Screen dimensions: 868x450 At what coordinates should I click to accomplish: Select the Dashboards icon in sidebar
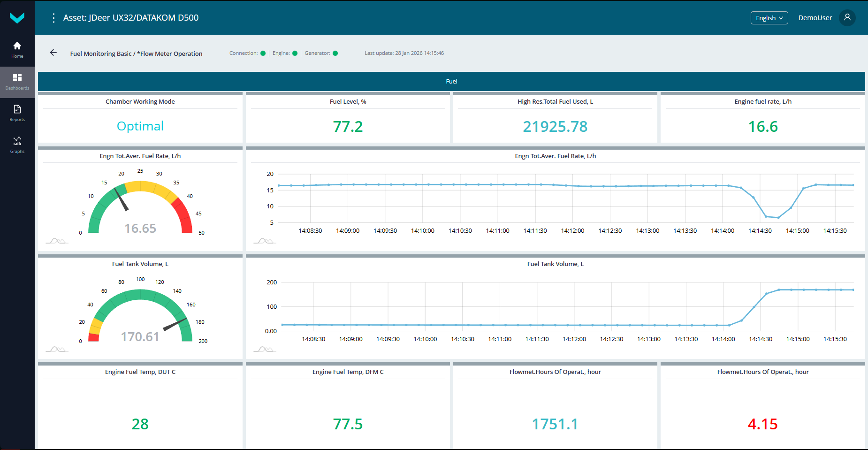(x=17, y=81)
